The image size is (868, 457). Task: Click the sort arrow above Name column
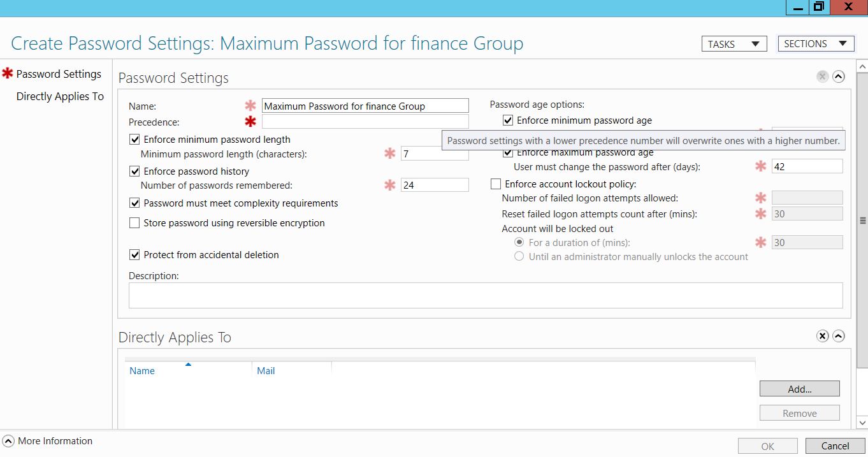pos(188,365)
